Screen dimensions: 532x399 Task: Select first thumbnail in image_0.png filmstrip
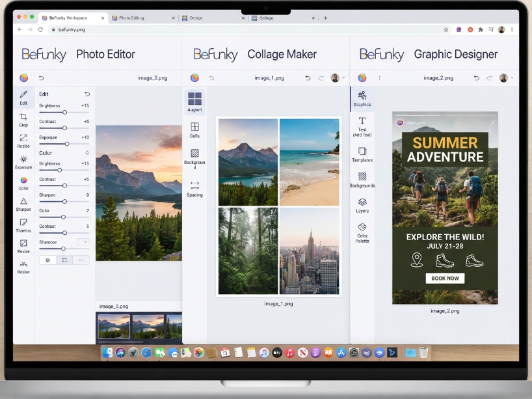(x=114, y=326)
